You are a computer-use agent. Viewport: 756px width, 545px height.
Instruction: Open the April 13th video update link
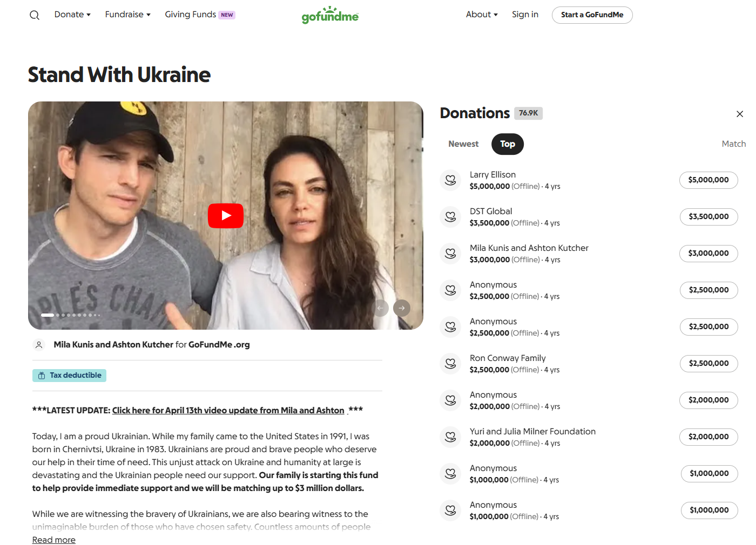click(228, 411)
